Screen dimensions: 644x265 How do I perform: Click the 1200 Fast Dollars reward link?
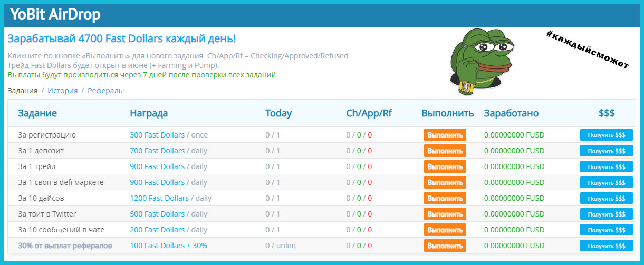(159, 198)
